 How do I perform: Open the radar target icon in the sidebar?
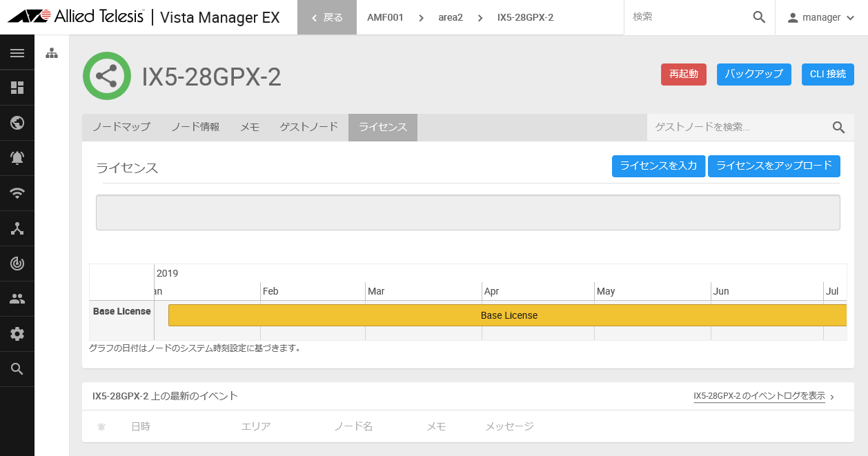(x=17, y=264)
